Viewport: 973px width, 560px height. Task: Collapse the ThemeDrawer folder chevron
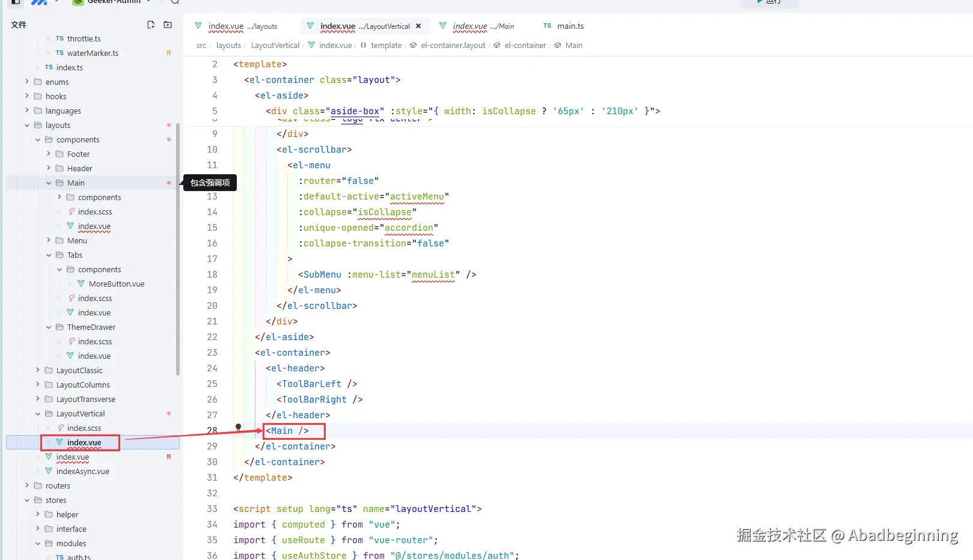point(49,327)
